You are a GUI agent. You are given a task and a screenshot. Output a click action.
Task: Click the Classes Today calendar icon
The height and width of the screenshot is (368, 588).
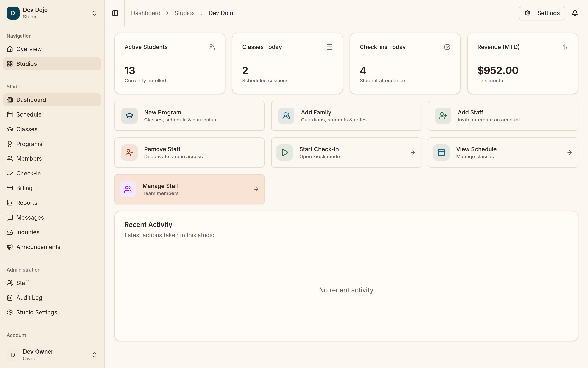[x=330, y=47]
